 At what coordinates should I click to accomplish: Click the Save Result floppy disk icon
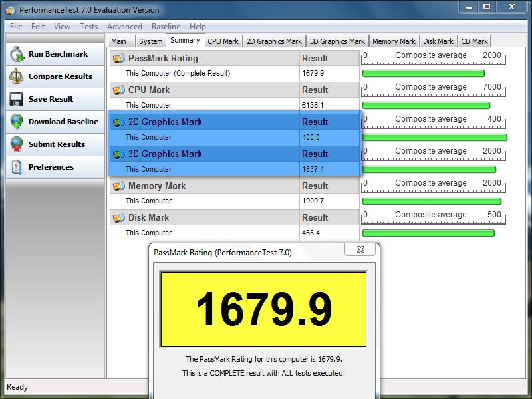[x=16, y=99]
